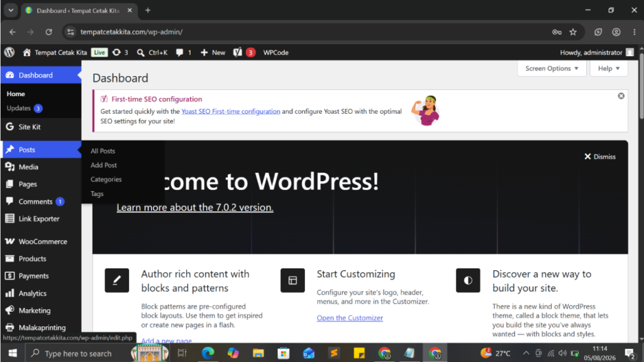The image size is (644, 362).
Task: Open Updates submenu with 3 badge
Action: [x=25, y=108]
